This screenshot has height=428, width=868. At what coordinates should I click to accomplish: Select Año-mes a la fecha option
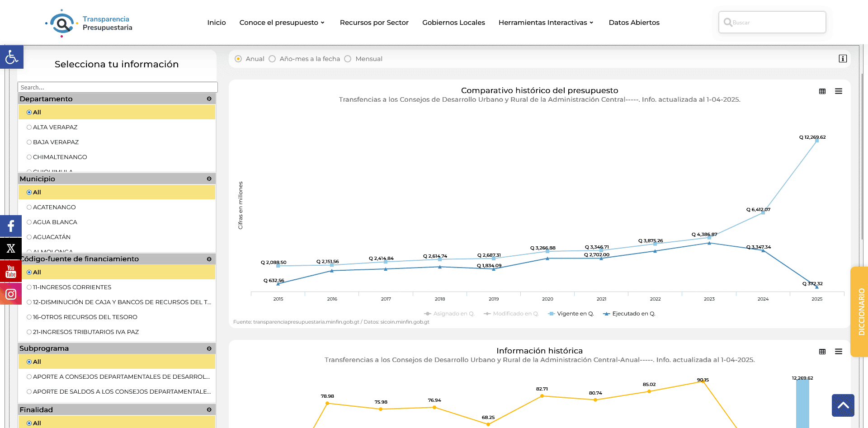point(272,59)
